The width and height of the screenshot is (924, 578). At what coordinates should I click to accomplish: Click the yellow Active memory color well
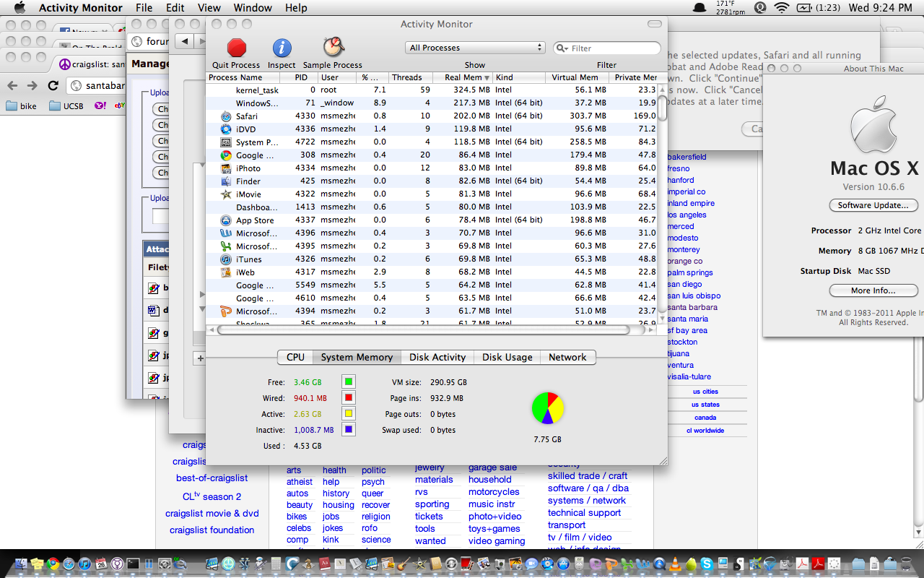tap(349, 413)
